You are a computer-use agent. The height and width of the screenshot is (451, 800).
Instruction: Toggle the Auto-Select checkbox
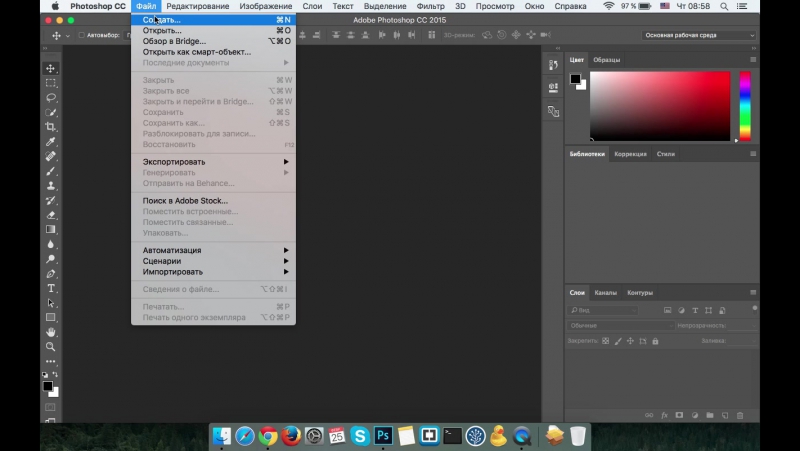(x=81, y=35)
